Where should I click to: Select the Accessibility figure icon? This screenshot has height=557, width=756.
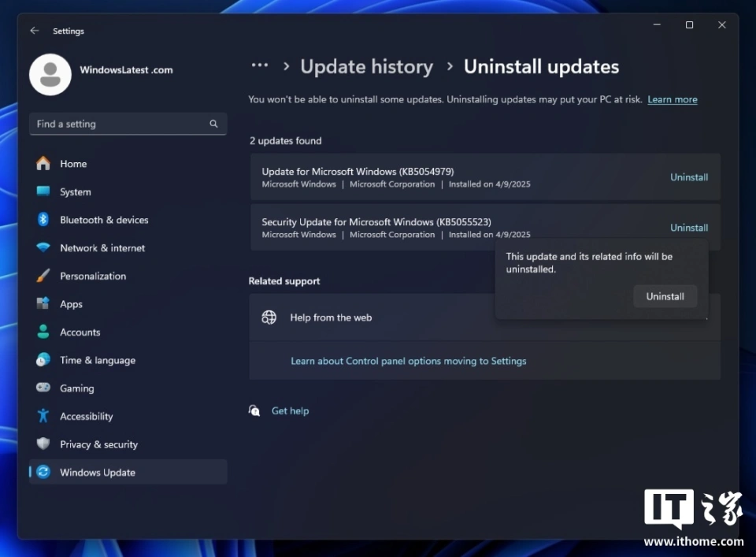click(x=43, y=416)
